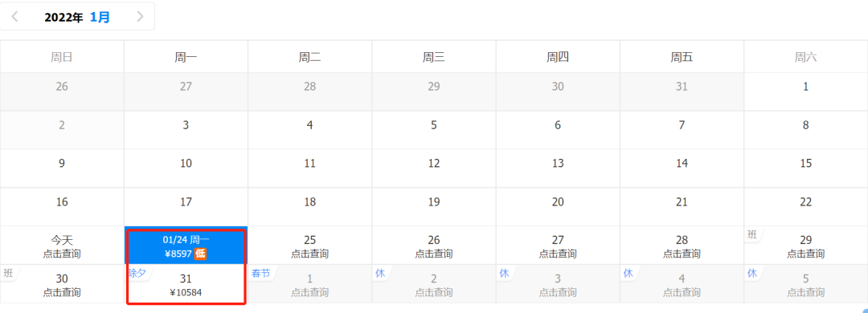Click 点击查询 under February 4
868x313 pixels.
pos(682,293)
